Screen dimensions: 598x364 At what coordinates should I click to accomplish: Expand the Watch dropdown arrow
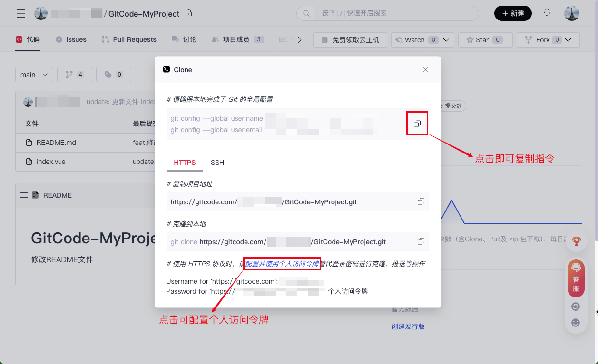tap(446, 40)
